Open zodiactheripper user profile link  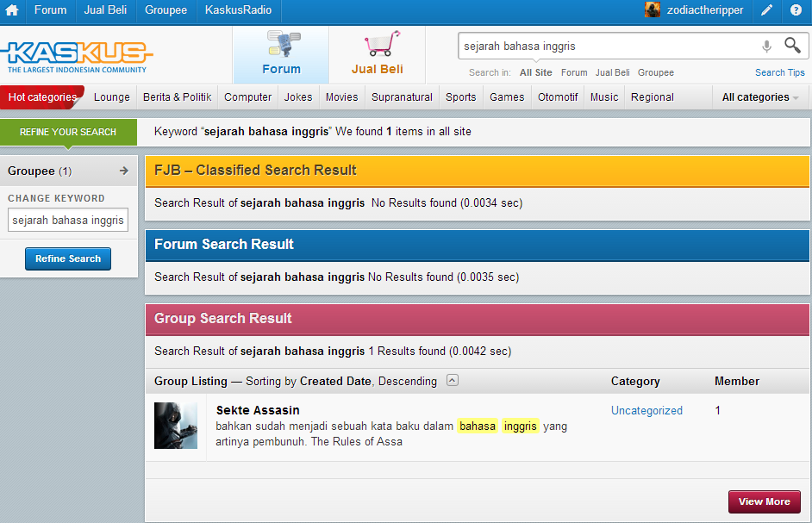point(705,10)
